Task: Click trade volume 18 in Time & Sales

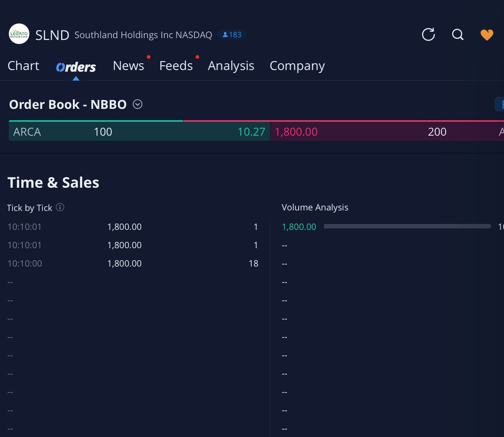Action: click(253, 264)
